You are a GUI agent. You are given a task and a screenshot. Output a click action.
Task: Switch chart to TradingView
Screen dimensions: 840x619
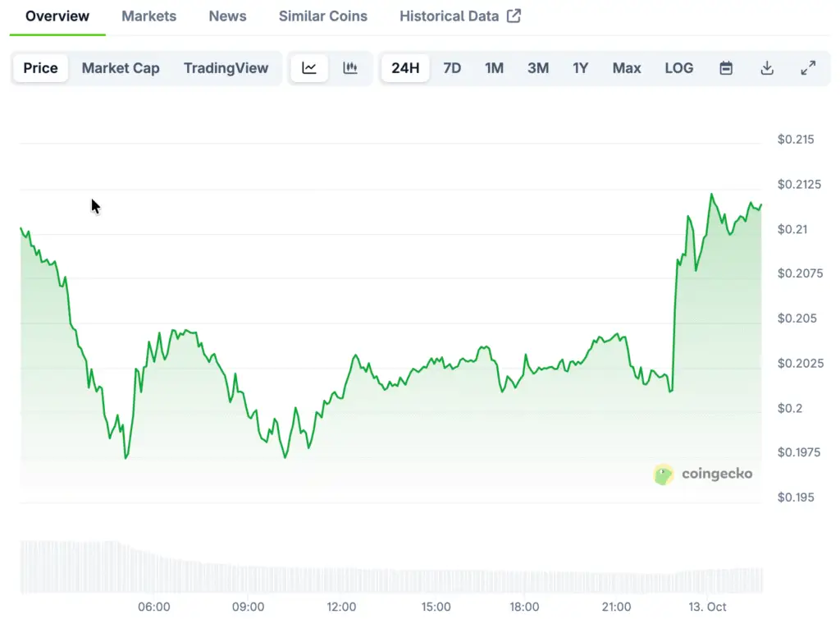point(226,68)
